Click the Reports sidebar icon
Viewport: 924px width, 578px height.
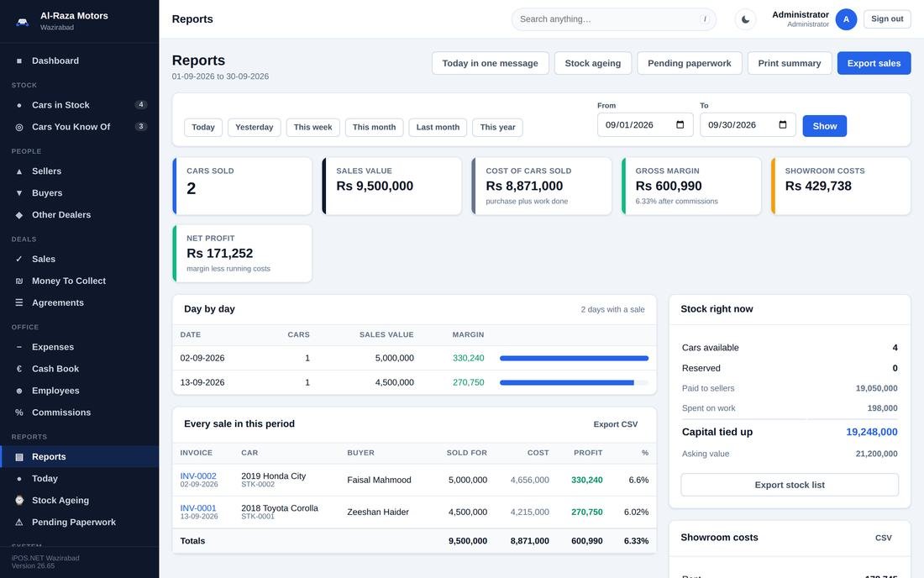[x=18, y=457]
